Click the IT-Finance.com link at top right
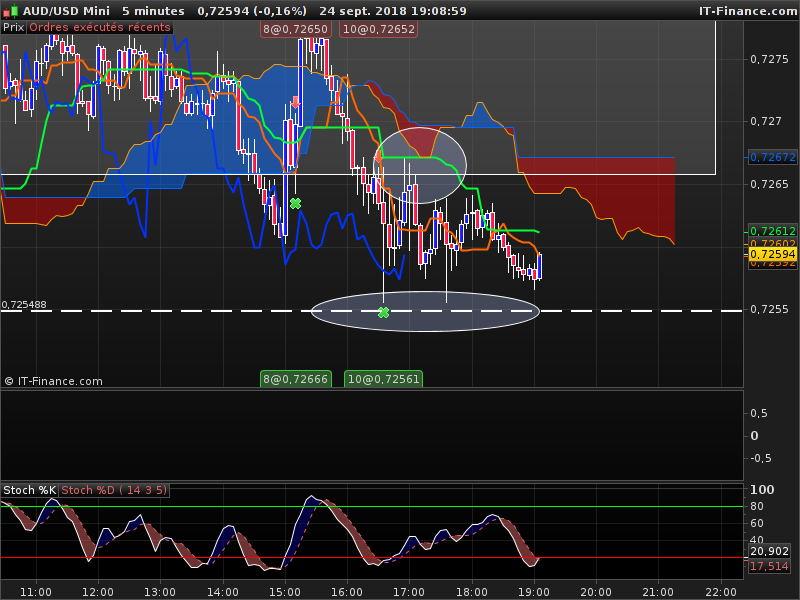 point(748,11)
